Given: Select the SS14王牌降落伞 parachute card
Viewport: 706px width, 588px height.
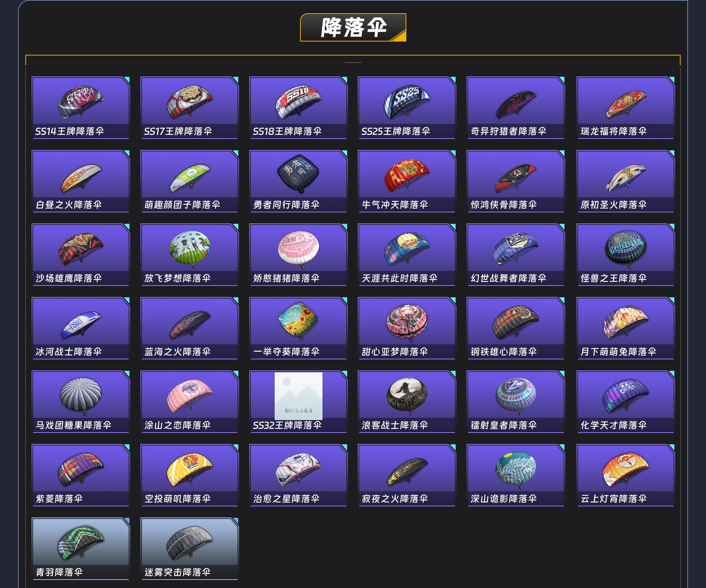Looking at the screenshot, I should (81, 108).
